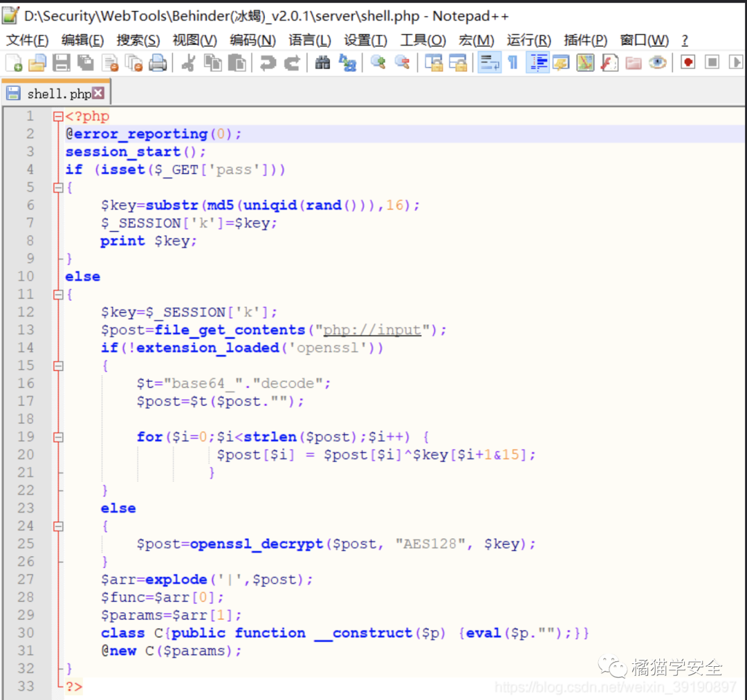Collapse the <?php fold on line 1

point(58,116)
